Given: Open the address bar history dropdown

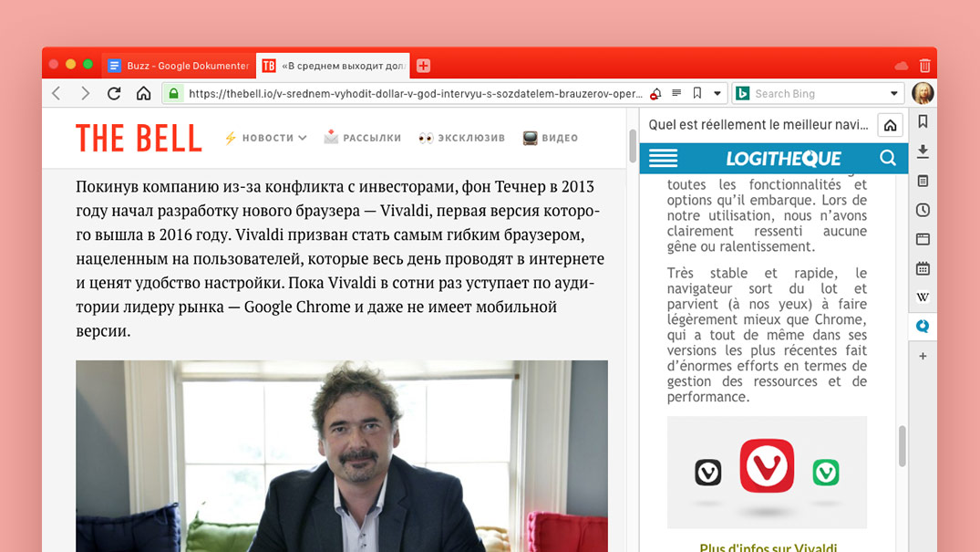Looking at the screenshot, I should 717,94.
